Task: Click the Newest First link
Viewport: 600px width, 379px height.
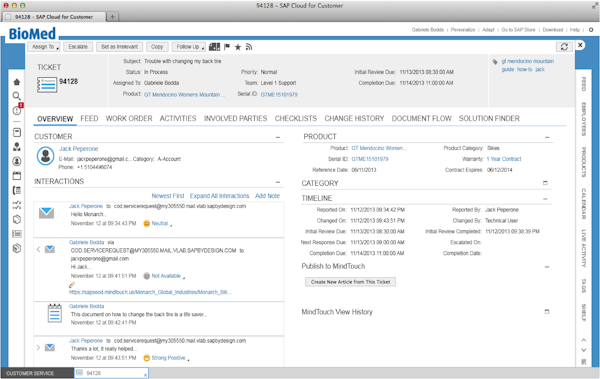Action: (168, 196)
